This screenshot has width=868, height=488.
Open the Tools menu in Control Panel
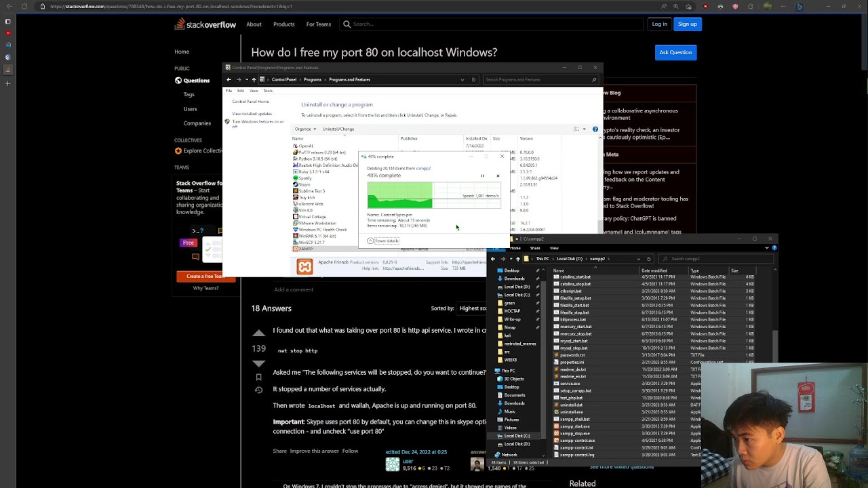click(x=268, y=91)
